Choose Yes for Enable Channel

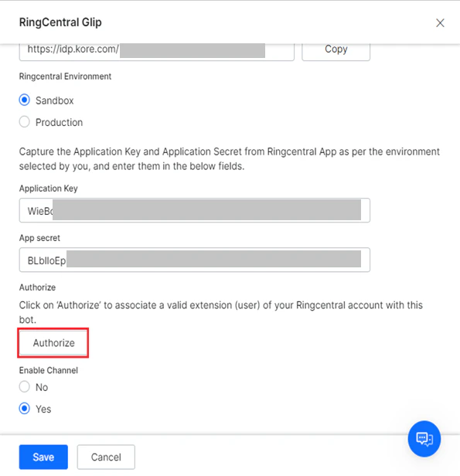click(x=24, y=409)
